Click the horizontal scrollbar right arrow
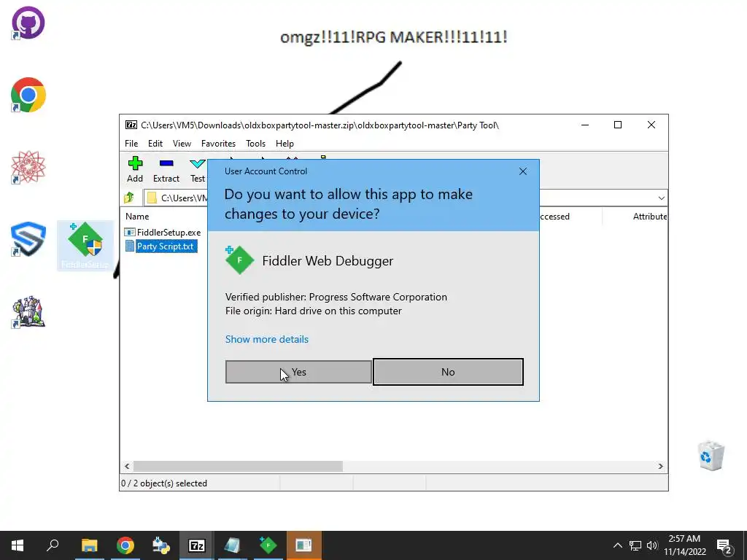The width and height of the screenshot is (747, 560). pos(661,466)
